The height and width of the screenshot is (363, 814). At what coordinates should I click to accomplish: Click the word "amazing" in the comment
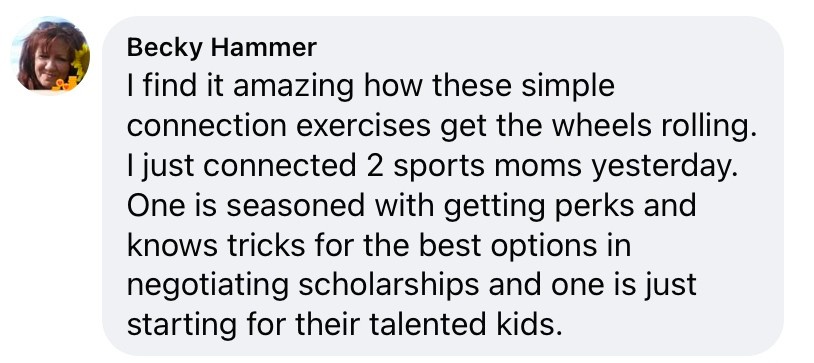click(x=293, y=87)
